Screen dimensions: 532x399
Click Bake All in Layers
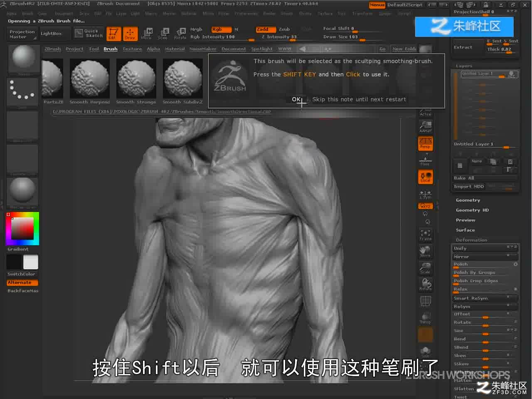coord(485,178)
